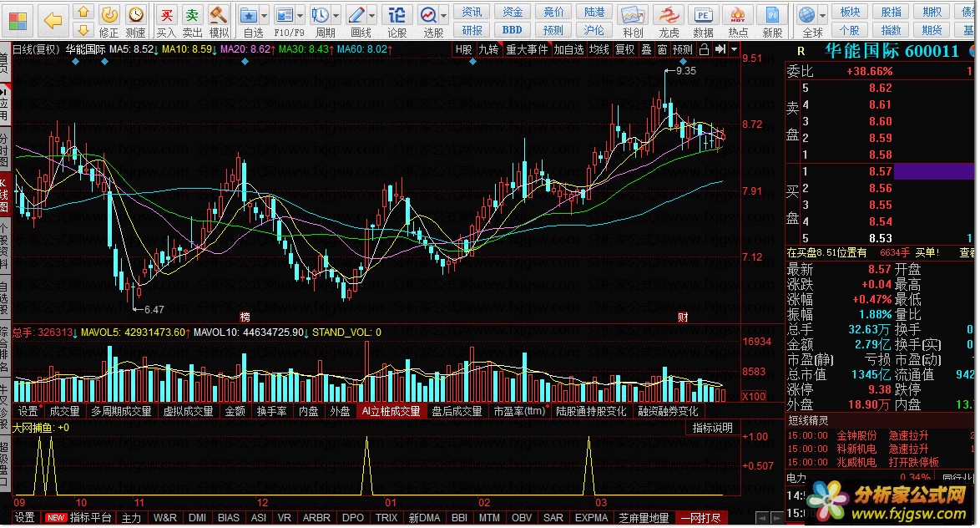Expand the F10/F9 dropdown arrow

pyautogui.click(x=301, y=15)
